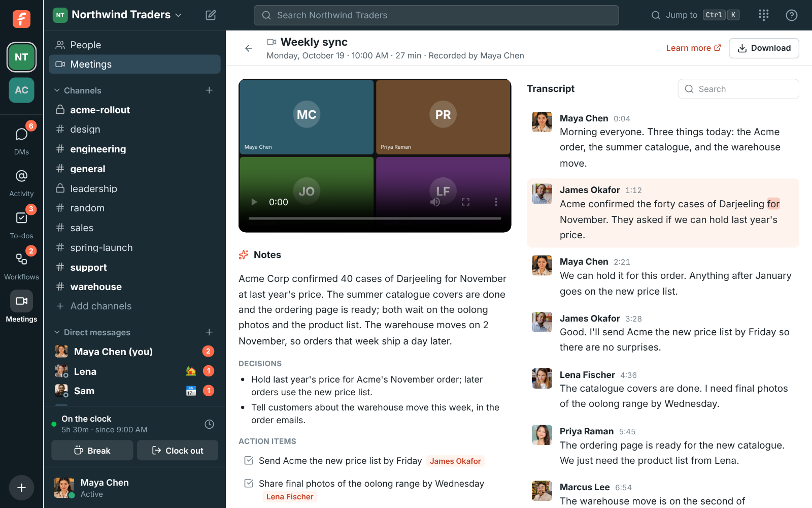Image resolution: width=812 pixels, height=508 pixels.
Task: Mute the recording volume icon
Action: coord(435,202)
